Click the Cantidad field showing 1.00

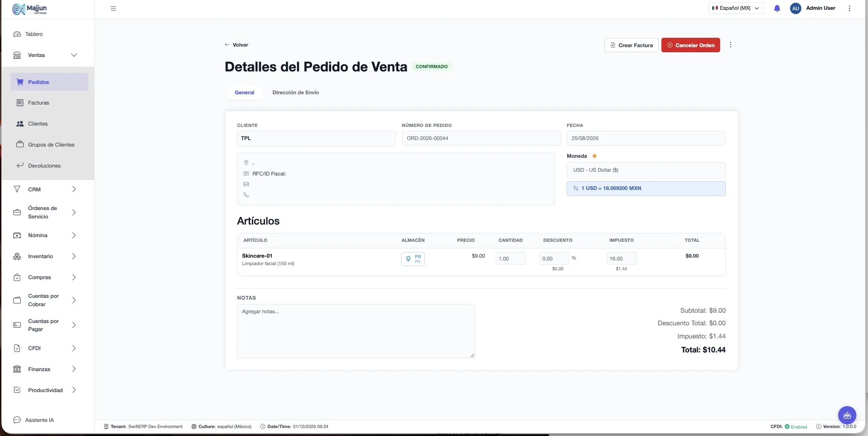(510, 259)
